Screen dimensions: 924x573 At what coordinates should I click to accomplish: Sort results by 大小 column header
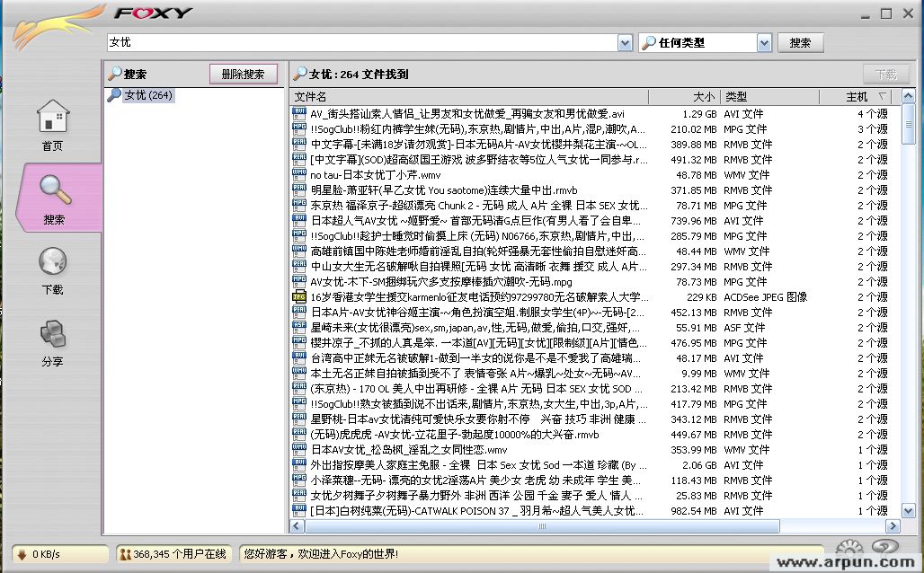[683, 96]
